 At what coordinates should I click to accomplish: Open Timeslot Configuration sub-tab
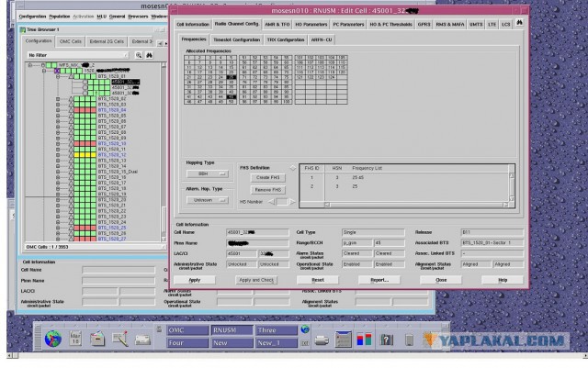coord(237,39)
